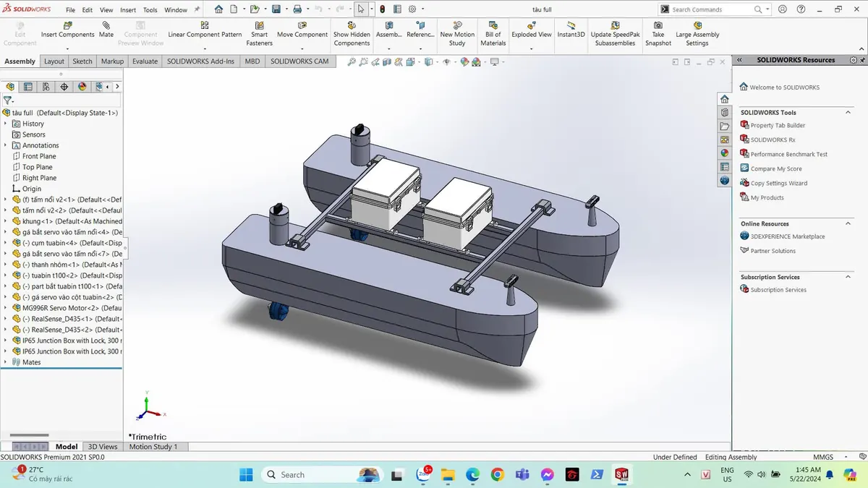Open the Insert menu
868x488 pixels.
coord(128,10)
